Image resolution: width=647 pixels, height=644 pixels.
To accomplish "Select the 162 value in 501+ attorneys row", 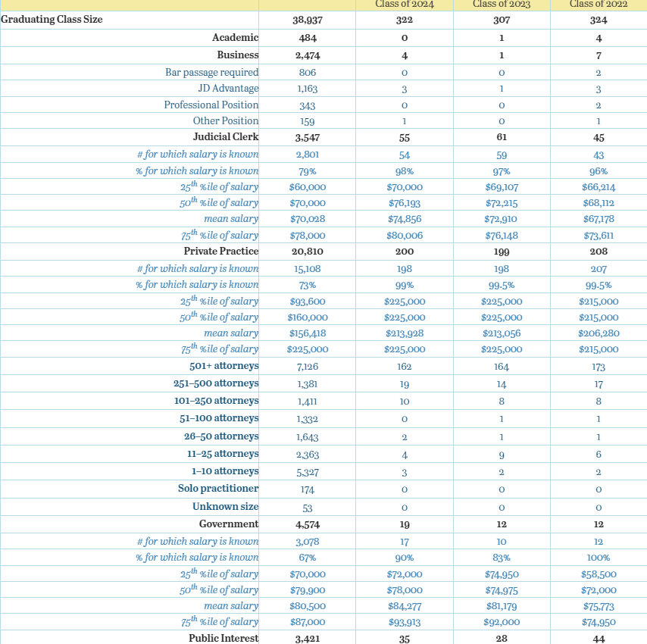I will pos(405,367).
